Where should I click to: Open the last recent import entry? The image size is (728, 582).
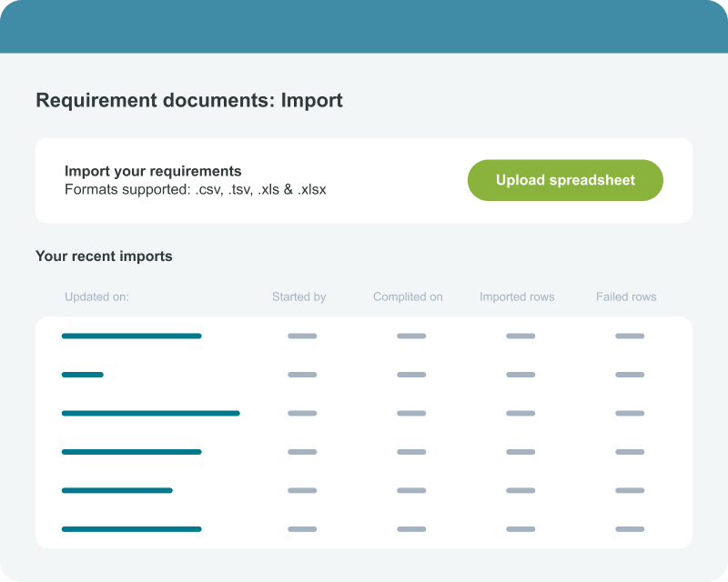point(130,528)
